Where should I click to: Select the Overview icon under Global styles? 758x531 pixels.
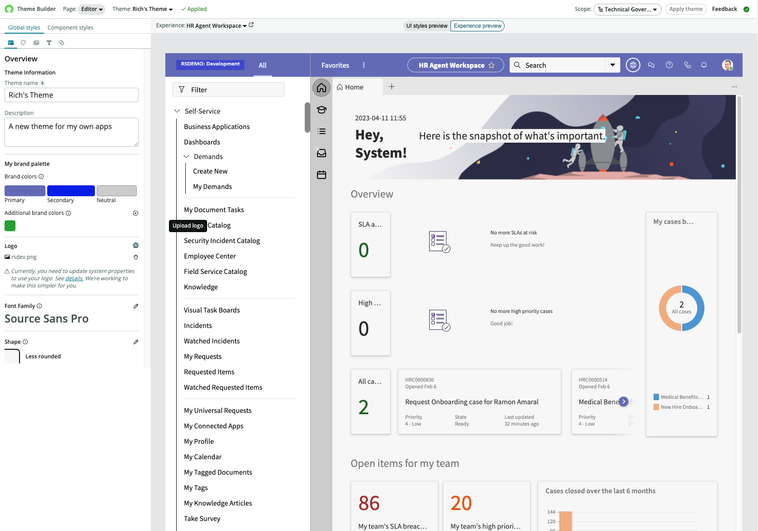[11, 43]
